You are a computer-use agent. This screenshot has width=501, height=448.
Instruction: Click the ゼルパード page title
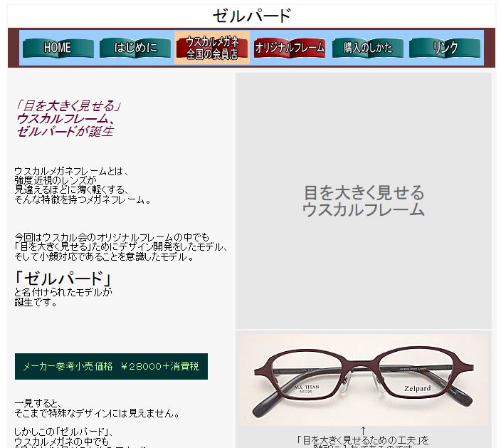251,16
